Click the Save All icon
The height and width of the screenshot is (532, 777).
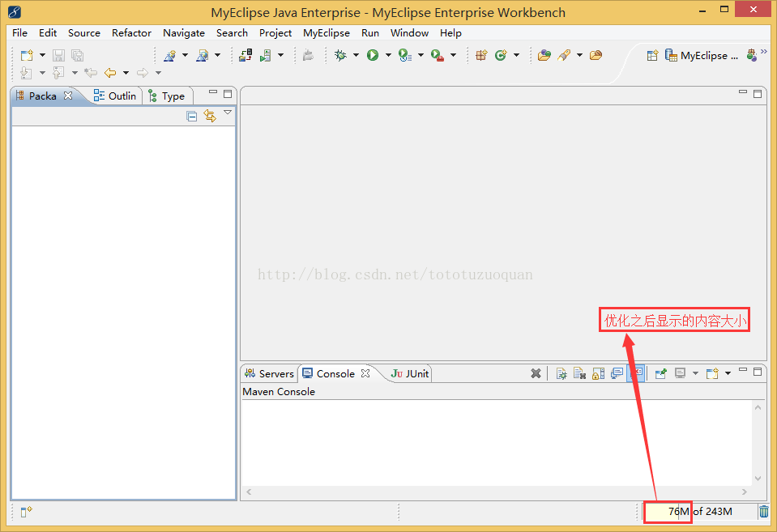coord(77,55)
